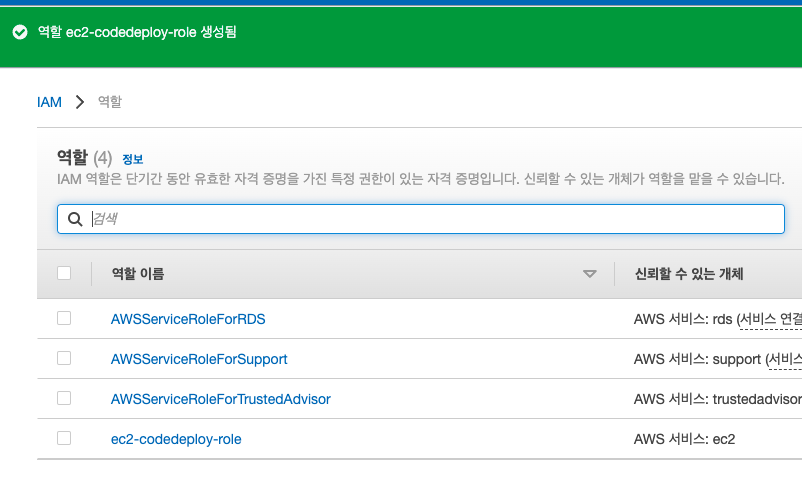802x483 pixels.
Task: Open the ec2-codedeploy-role role
Action: (176, 439)
